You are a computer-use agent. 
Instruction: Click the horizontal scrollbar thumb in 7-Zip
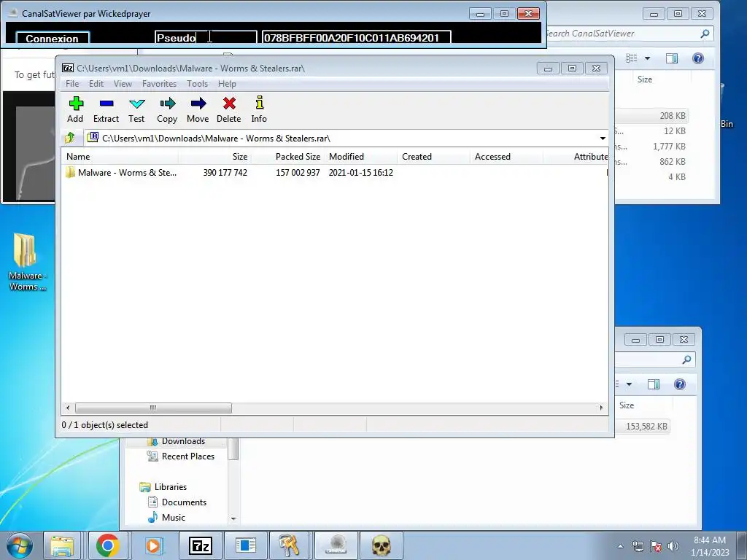coord(153,408)
